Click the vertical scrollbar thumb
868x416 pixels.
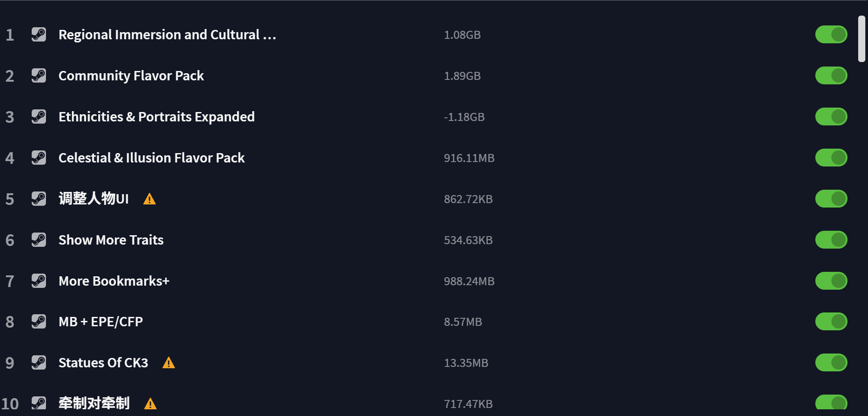861,39
